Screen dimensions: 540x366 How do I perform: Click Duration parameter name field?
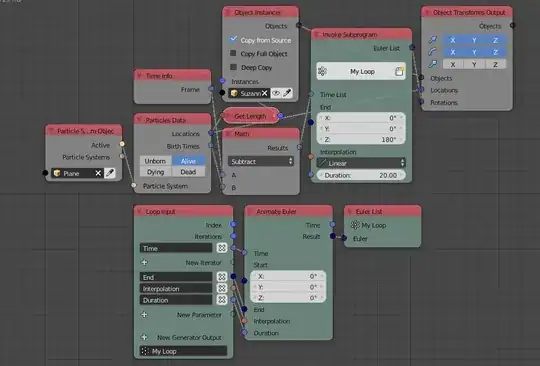[176, 300]
